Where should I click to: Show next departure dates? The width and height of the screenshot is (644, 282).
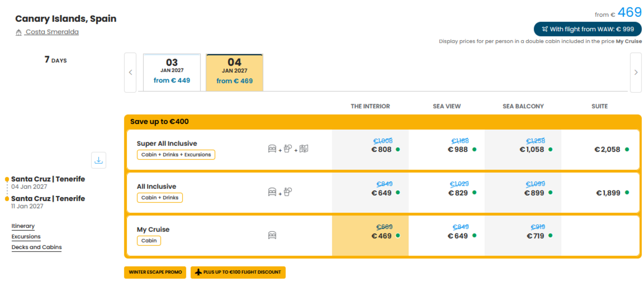click(636, 73)
